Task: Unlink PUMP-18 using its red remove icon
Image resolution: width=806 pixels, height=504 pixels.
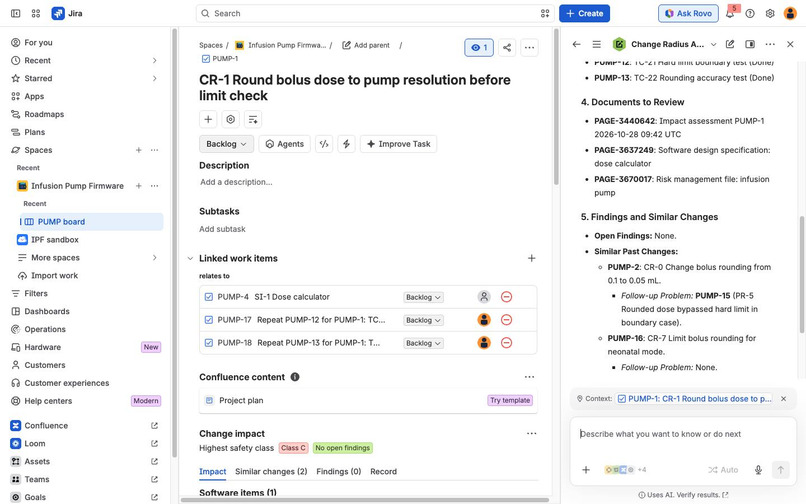Action: pyautogui.click(x=506, y=343)
